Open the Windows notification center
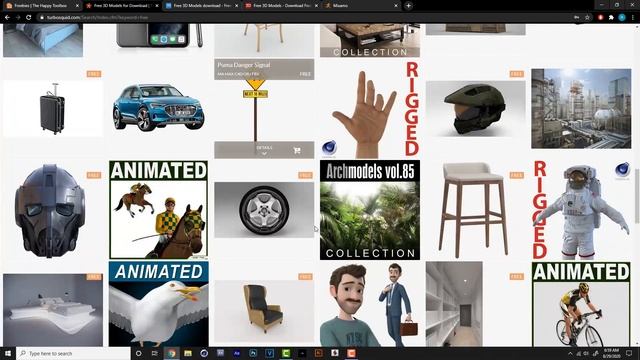The image size is (640, 360). point(629,353)
